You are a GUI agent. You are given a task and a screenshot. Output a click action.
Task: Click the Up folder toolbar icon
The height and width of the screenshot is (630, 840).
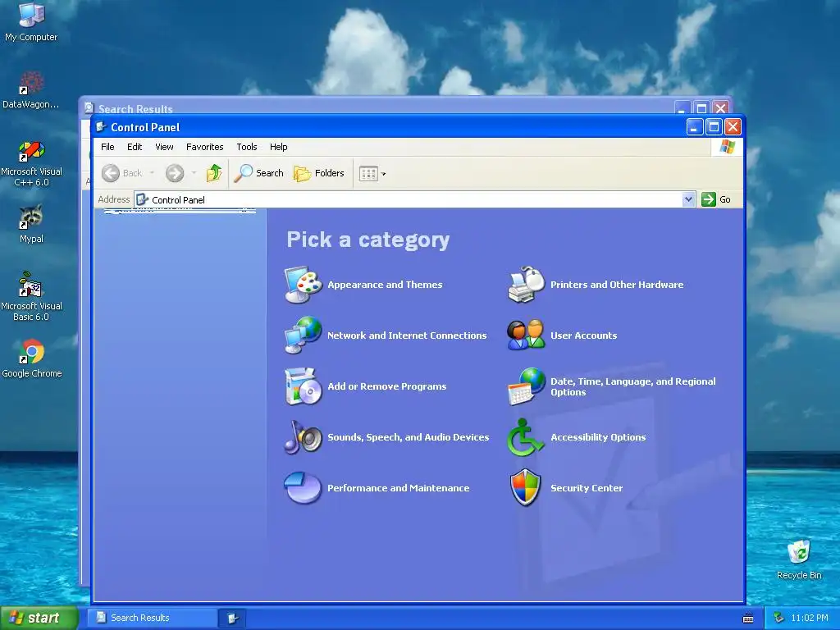(x=214, y=173)
